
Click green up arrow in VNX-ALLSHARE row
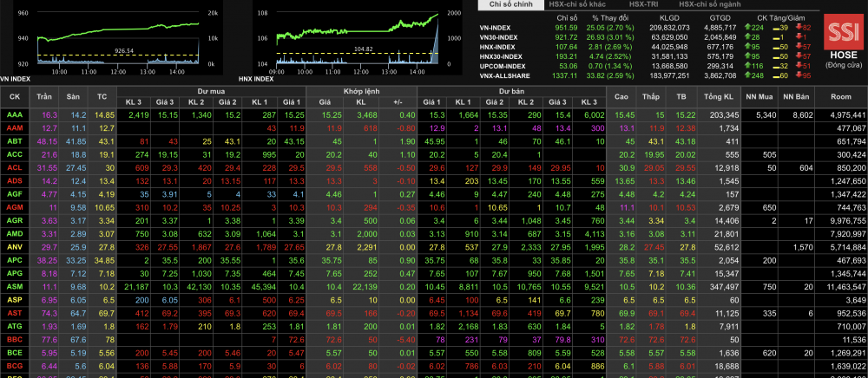[749, 75]
